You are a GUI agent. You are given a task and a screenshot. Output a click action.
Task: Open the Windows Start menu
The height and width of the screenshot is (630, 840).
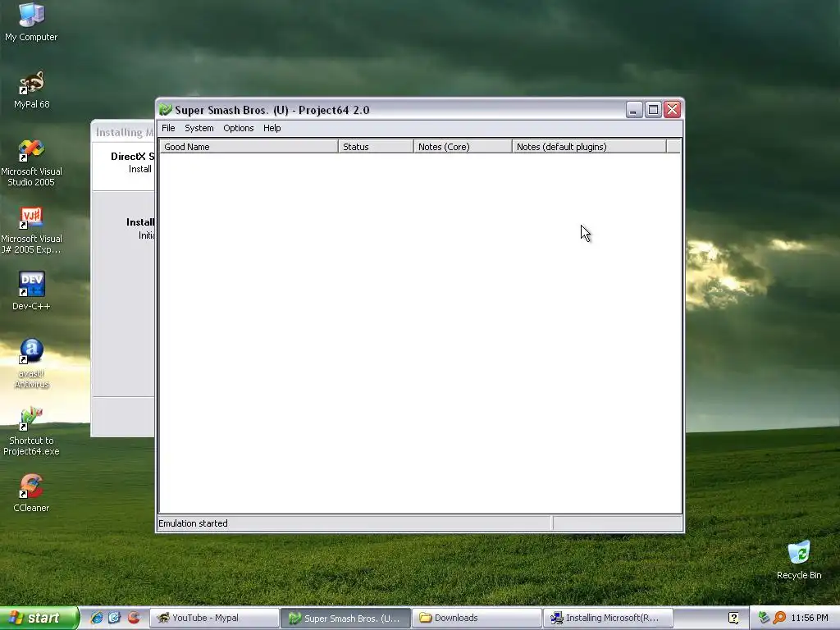(39, 618)
